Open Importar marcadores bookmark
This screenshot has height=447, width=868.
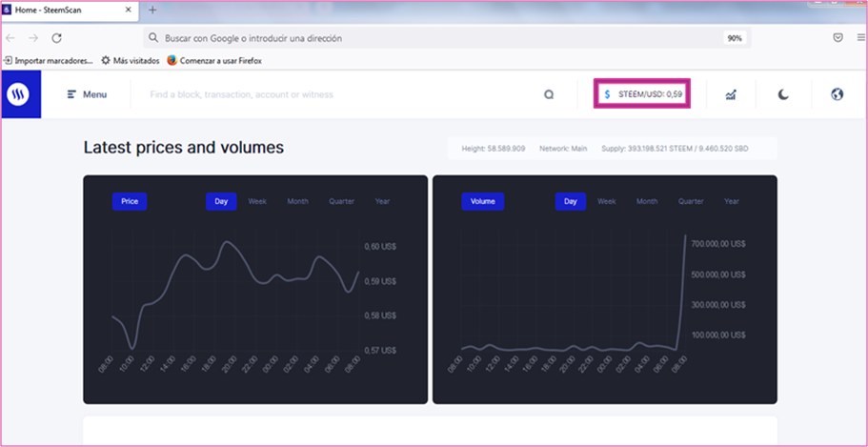point(49,61)
